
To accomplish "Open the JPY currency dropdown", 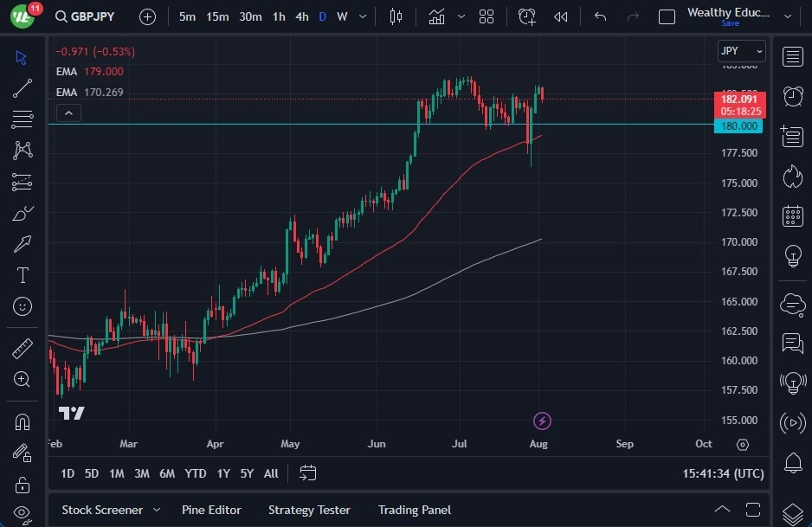I will point(741,51).
